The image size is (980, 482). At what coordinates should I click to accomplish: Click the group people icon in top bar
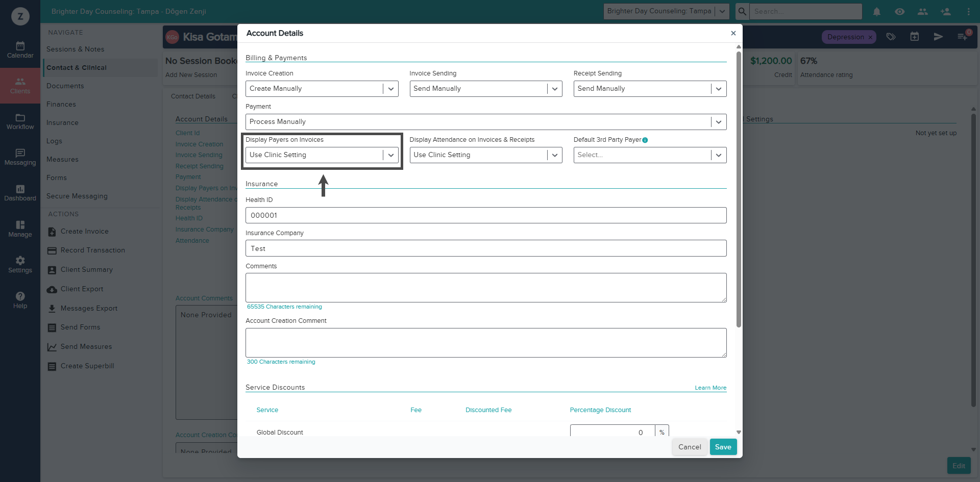click(x=923, y=12)
